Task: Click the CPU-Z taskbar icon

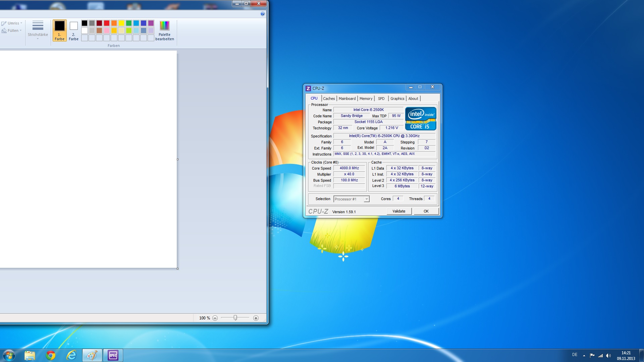Action: click(x=113, y=355)
